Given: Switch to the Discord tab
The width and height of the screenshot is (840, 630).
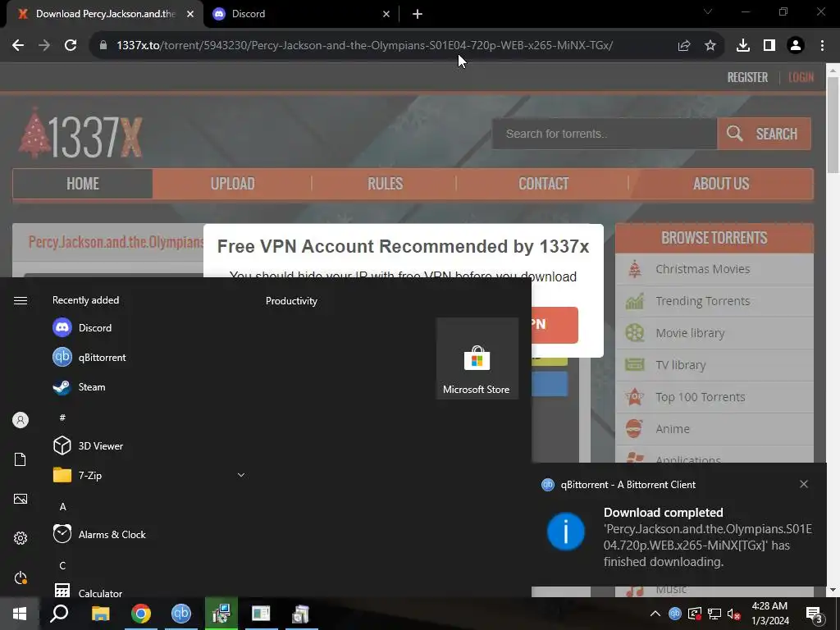Looking at the screenshot, I should [302, 14].
